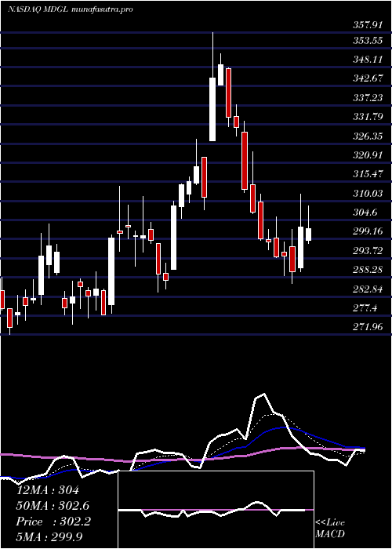Select the 353.55 price label
This screenshot has height=549, width=392.
tap(368, 41)
